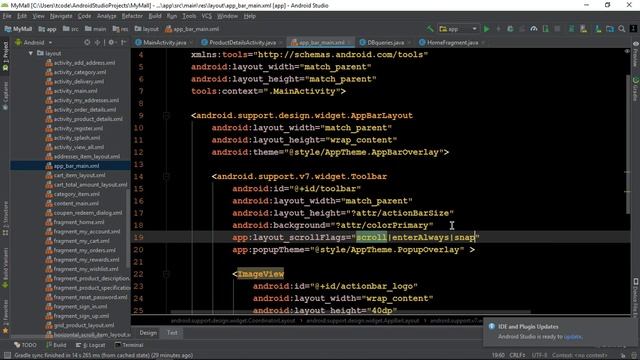Image resolution: width=640 pixels, height=360 pixels.
Task: Open Project panel settings gear
Action: (x=111, y=42)
